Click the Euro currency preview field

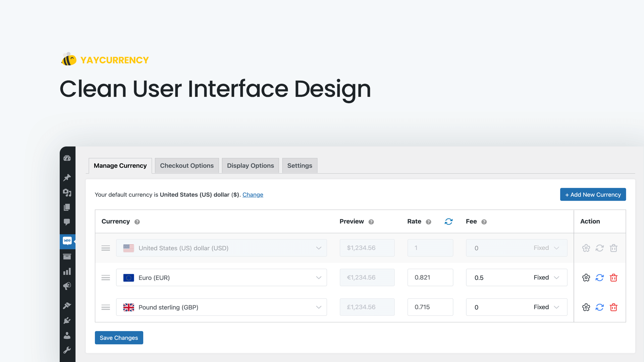[x=367, y=277]
